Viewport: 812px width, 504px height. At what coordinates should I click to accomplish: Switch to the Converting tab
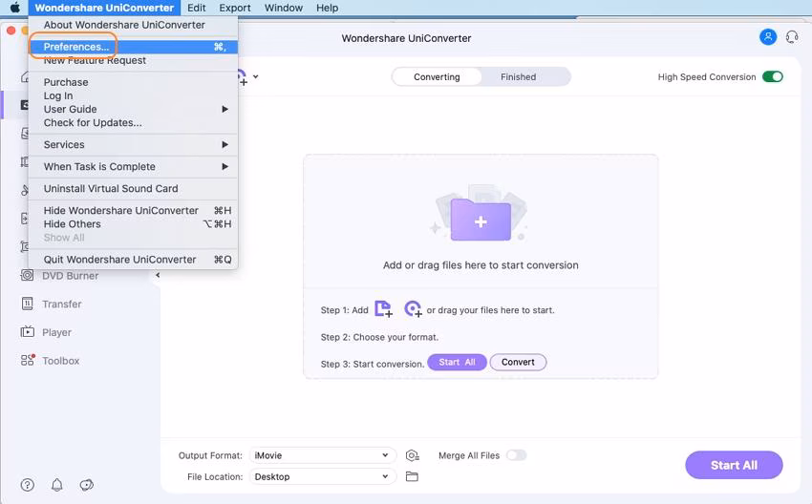(x=437, y=76)
